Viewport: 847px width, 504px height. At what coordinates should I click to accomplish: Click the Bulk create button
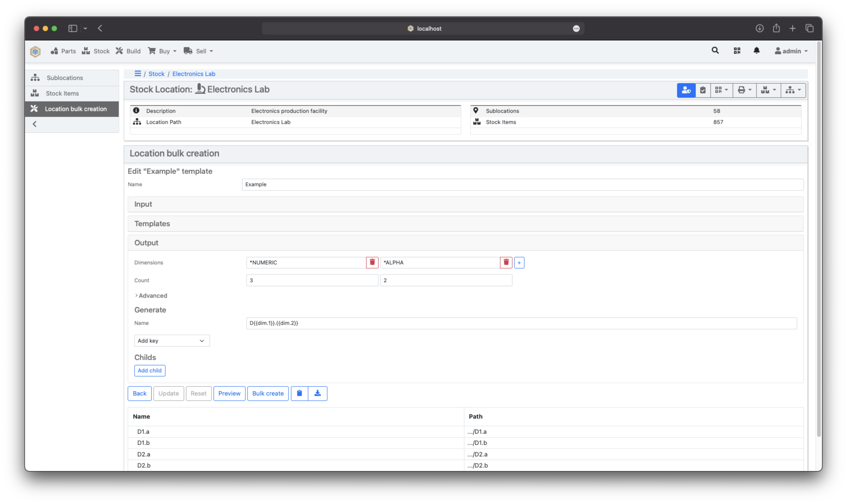click(268, 393)
